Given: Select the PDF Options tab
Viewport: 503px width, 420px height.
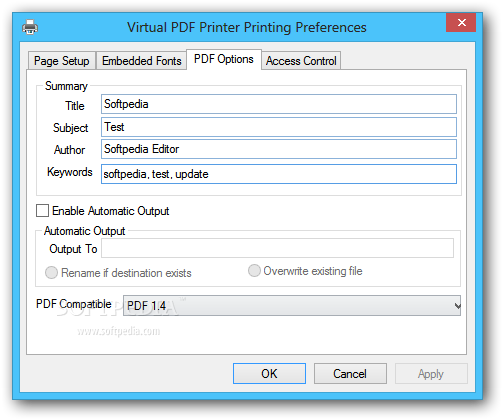Looking at the screenshot, I should point(224,59).
